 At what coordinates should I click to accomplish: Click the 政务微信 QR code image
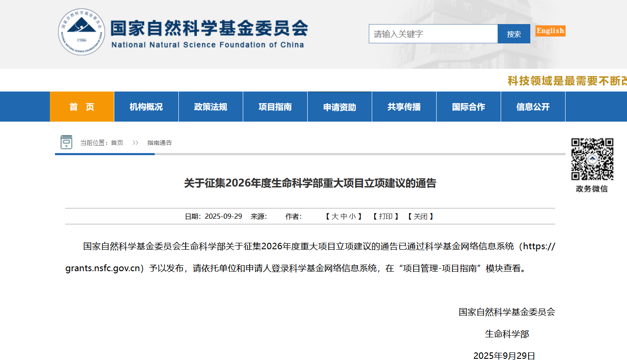592,159
